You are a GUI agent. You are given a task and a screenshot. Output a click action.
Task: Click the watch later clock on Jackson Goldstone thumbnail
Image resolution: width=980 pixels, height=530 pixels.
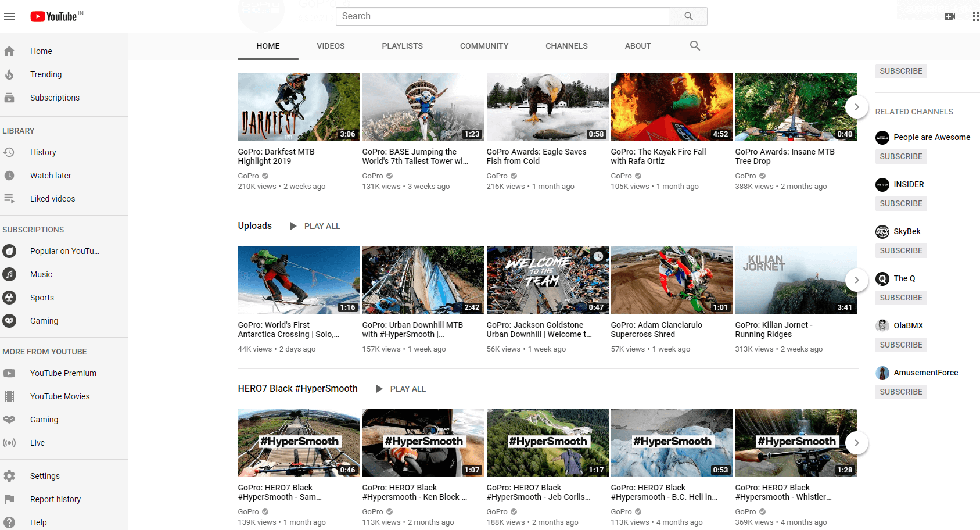pyautogui.click(x=598, y=256)
